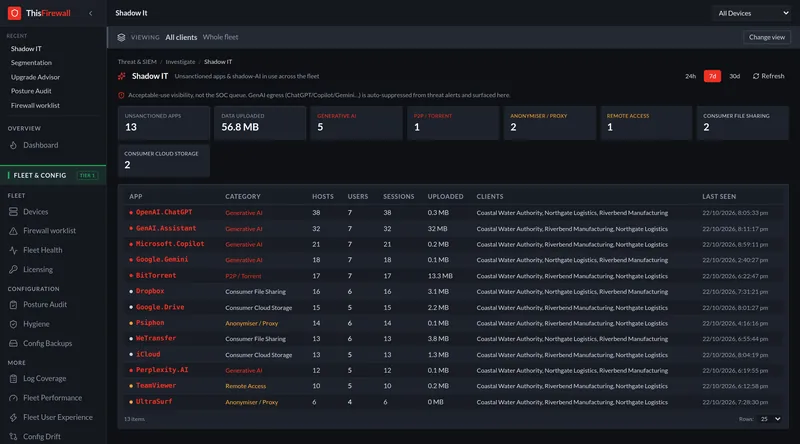Click the Shadow IT heading icon
The width and height of the screenshot is (800, 444).
[122, 76]
